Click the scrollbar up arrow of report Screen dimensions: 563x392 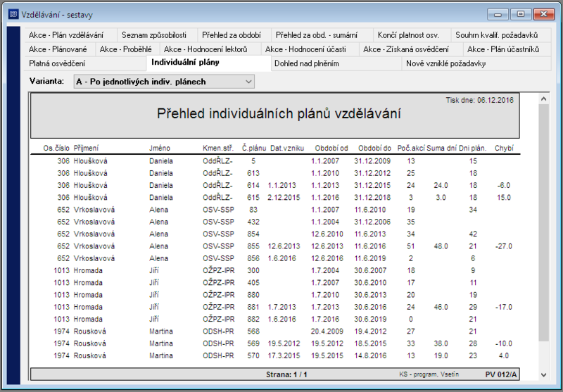544,99
